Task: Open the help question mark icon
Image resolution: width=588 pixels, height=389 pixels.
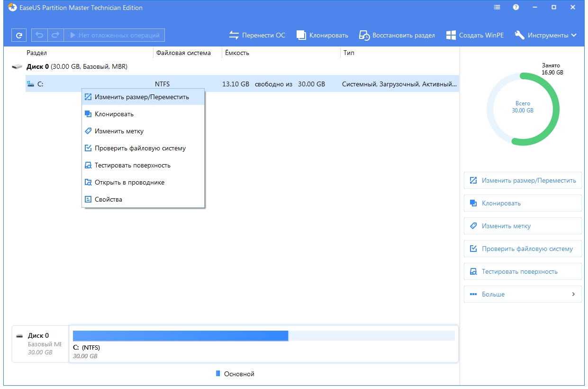Action: coord(516,8)
